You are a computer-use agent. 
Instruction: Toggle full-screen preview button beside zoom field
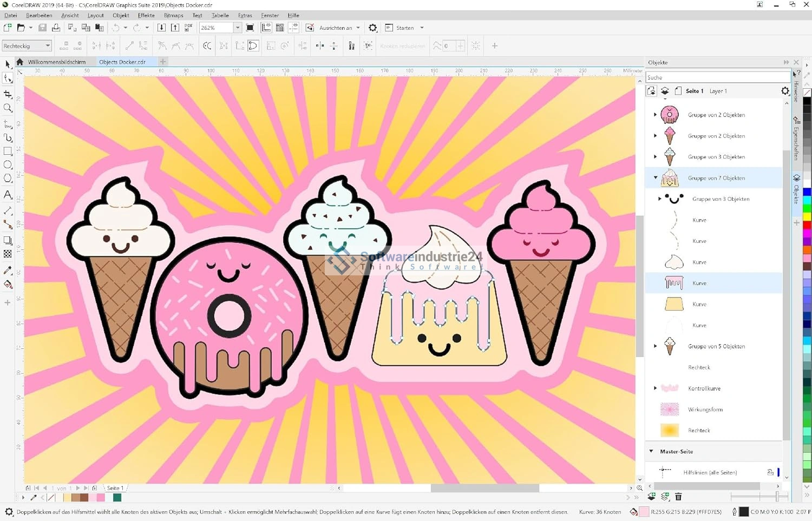[250, 28]
